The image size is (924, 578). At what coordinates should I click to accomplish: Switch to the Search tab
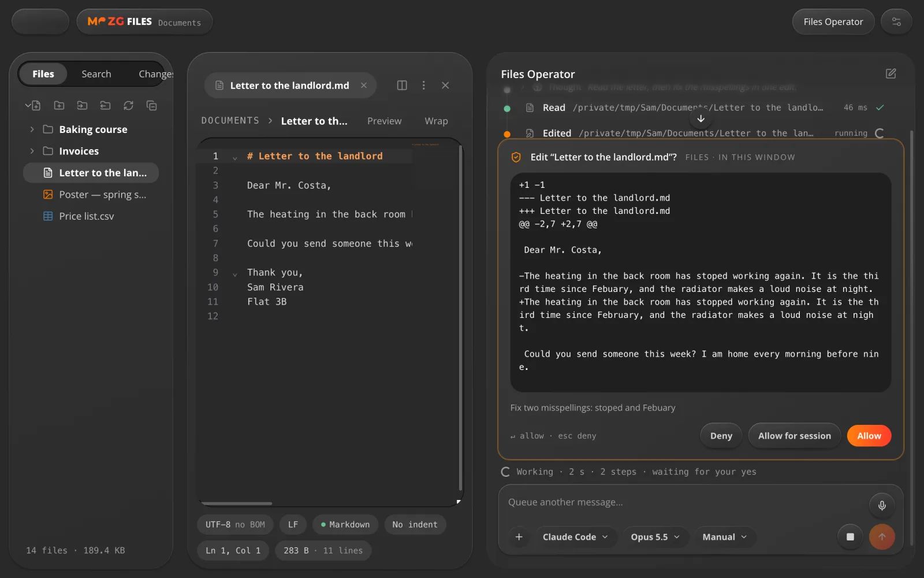coord(96,74)
